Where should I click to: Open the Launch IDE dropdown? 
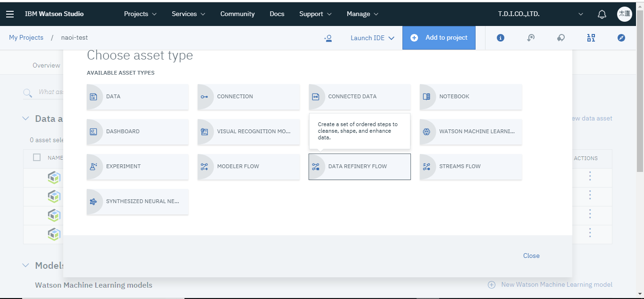(x=372, y=38)
